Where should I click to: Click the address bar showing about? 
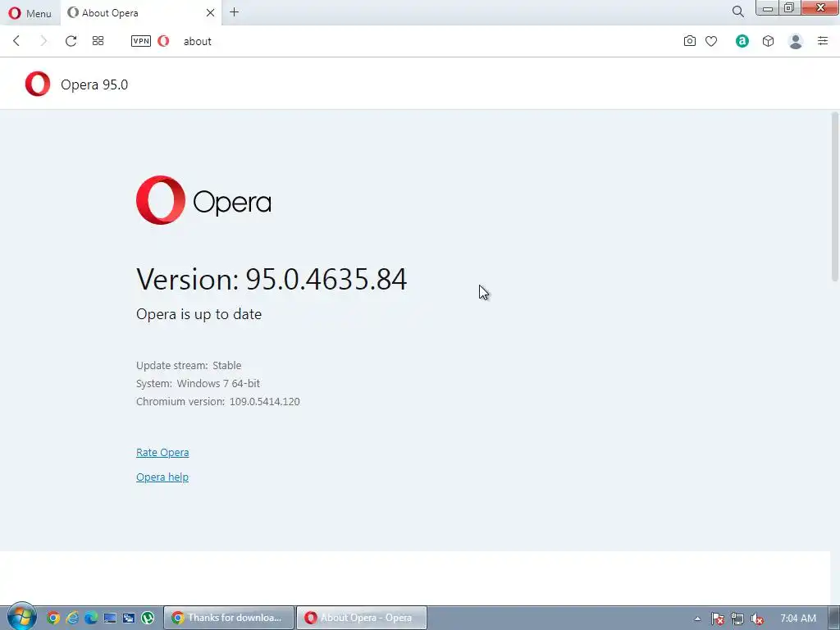[x=198, y=41]
